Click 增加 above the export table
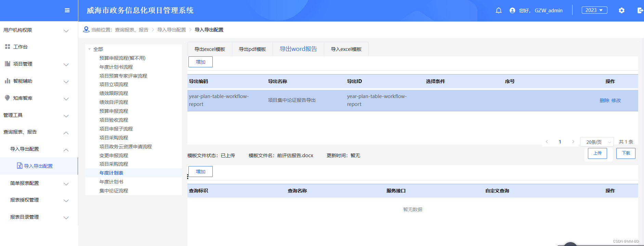The width and height of the screenshot is (644, 246). click(200, 62)
